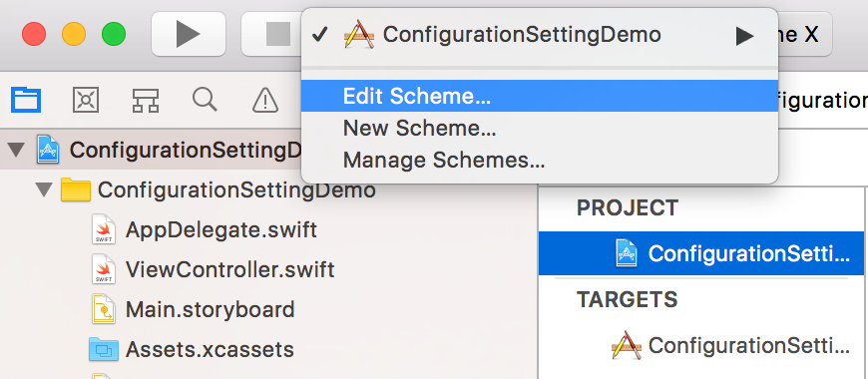
Task: Select the ConfigurationSettingDemo yellow folder
Action: point(236,189)
